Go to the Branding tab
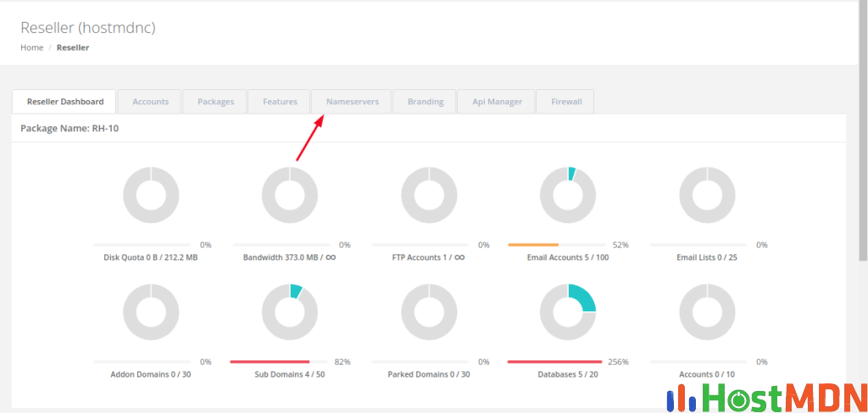This screenshot has width=868, height=413. [426, 102]
